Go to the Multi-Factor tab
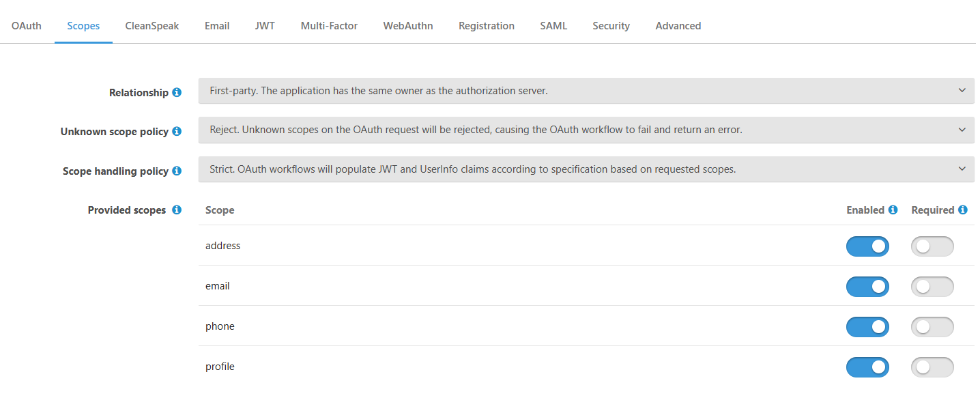 (x=329, y=26)
